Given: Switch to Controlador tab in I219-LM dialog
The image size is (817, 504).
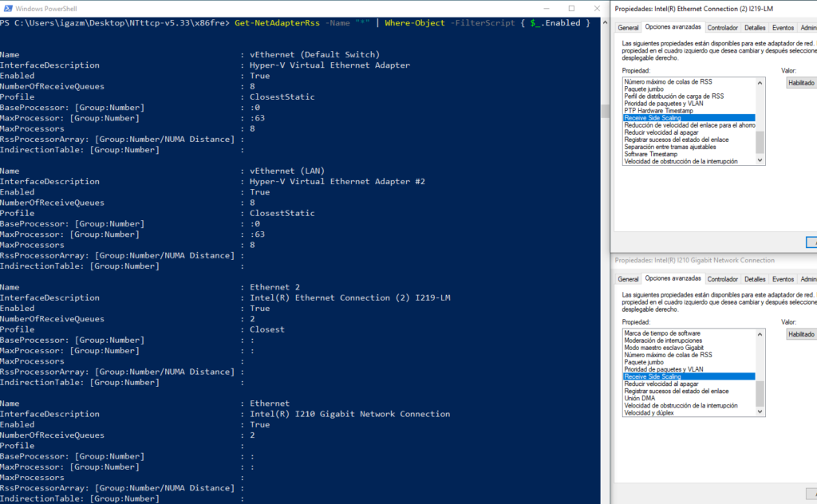Looking at the screenshot, I should coord(723,27).
